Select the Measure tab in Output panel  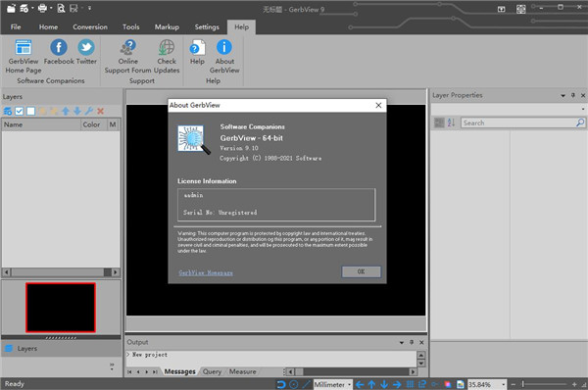(243, 371)
